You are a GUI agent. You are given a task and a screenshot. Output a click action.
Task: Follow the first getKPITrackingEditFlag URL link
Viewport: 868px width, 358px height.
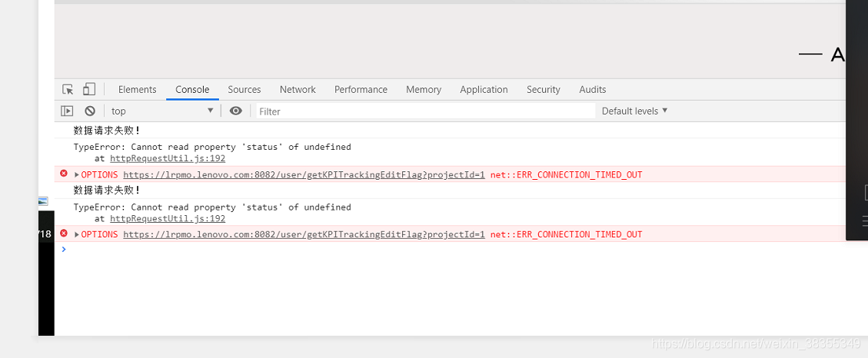pos(304,175)
